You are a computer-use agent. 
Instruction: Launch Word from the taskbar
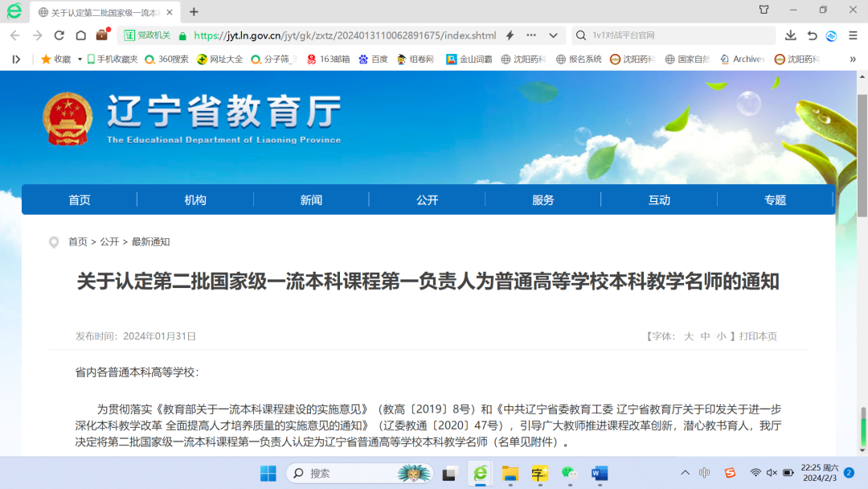coord(600,473)
